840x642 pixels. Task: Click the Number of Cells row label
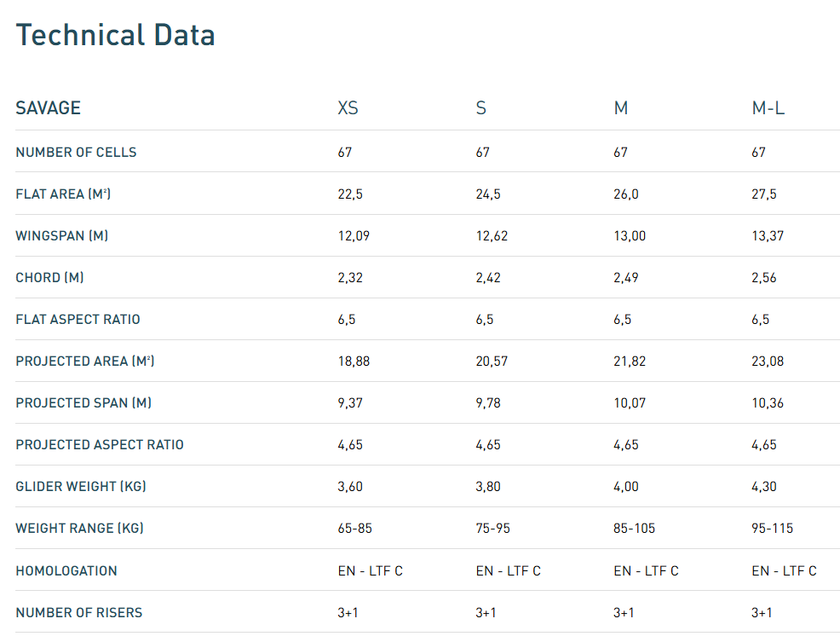click(x=76, y=153)
